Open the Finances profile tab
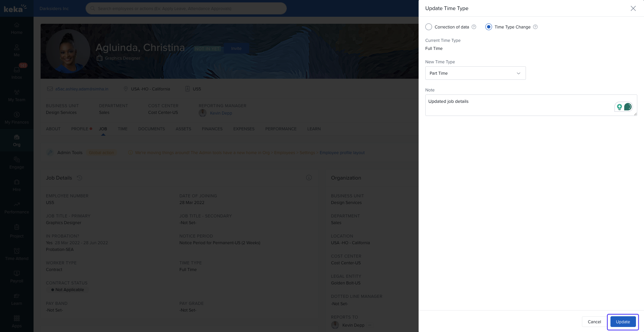The image size is (644, 332). [212, 129]
